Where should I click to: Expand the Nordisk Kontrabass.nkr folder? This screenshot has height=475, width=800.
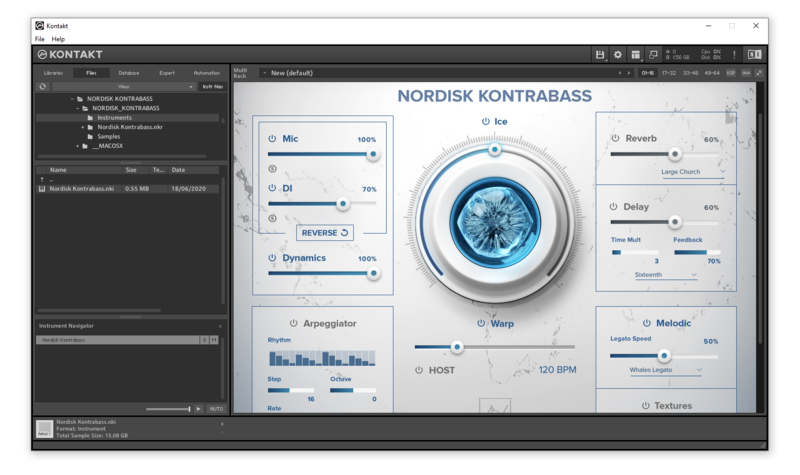pos(83,127)
